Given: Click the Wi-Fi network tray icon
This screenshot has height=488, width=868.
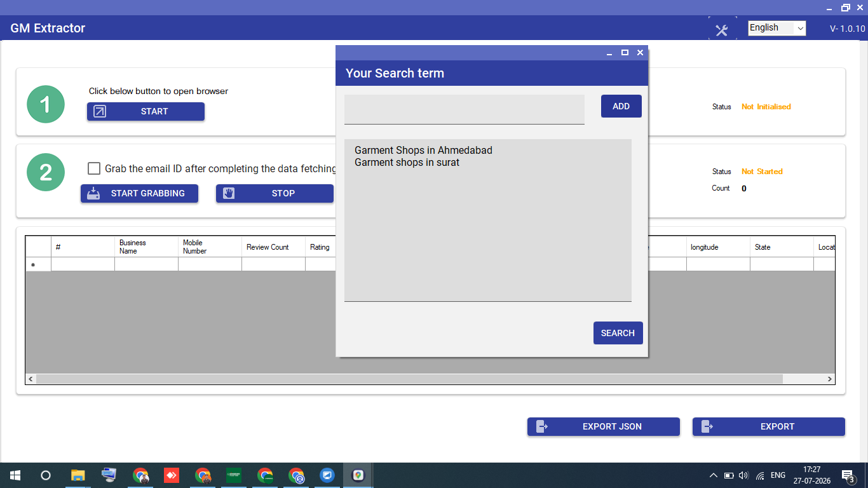Looking at the screenshot, I should (760, 475).
